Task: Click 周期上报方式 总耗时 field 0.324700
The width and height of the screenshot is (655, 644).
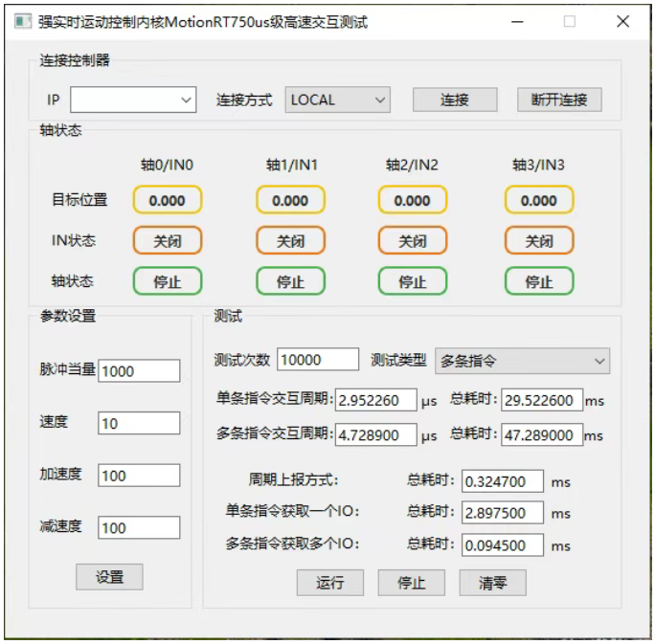Action: point(503,480)
